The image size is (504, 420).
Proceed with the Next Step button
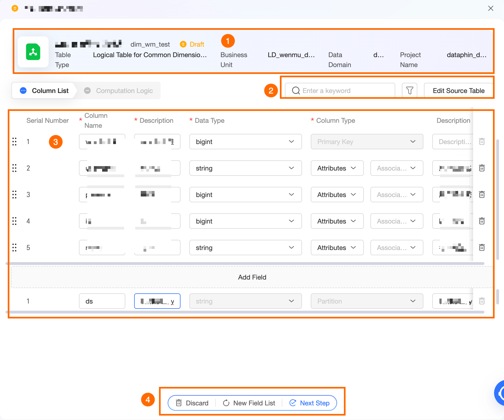click(x=309, y=403)
